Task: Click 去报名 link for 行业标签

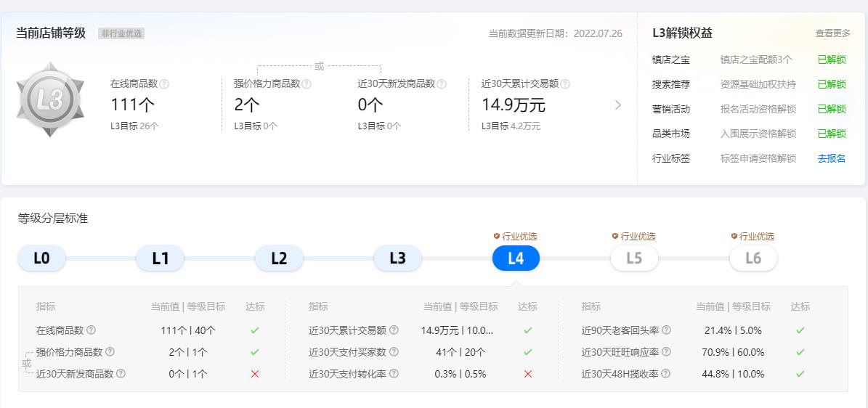Action: pyautogui.click(x=832, y=158)
